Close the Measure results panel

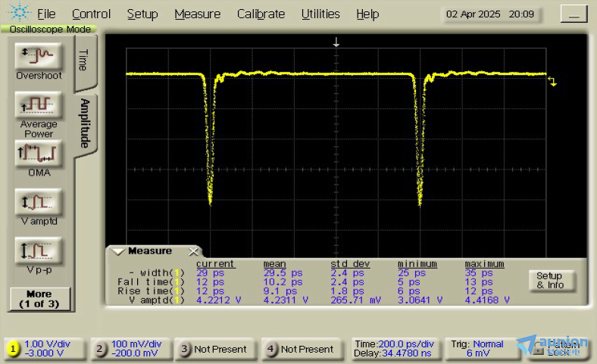click(193, 251)
